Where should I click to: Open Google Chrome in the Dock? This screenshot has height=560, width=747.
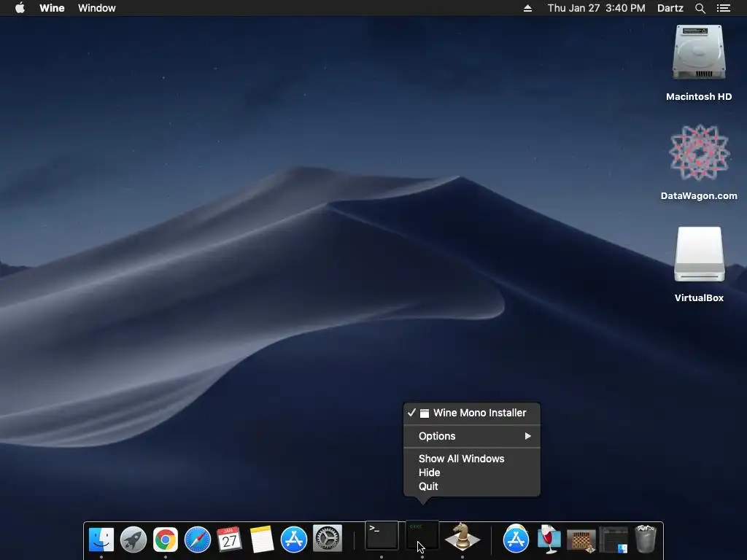166,540
